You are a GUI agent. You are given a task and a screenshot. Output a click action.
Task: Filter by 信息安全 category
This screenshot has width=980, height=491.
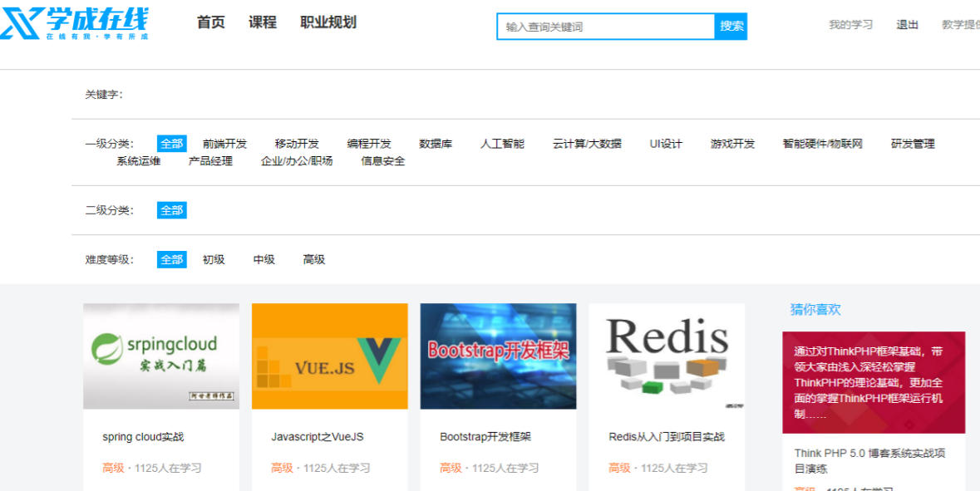[383, 161]
